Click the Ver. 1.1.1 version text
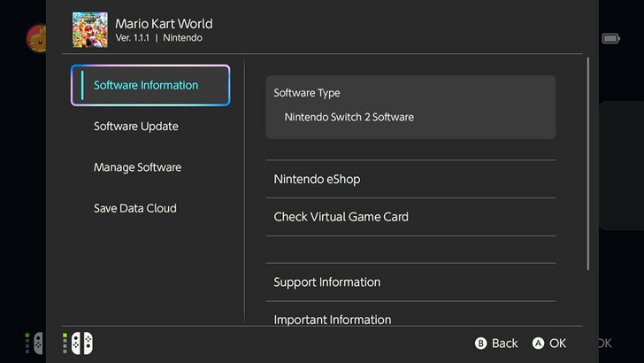This screenshot has height=363, width=644. 133,38
